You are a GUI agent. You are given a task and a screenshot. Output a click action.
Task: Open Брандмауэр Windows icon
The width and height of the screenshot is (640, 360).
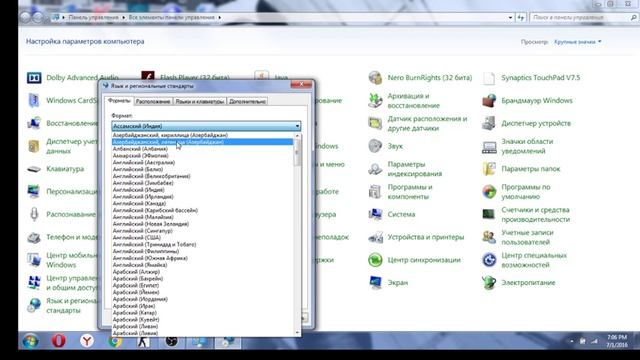489,100
